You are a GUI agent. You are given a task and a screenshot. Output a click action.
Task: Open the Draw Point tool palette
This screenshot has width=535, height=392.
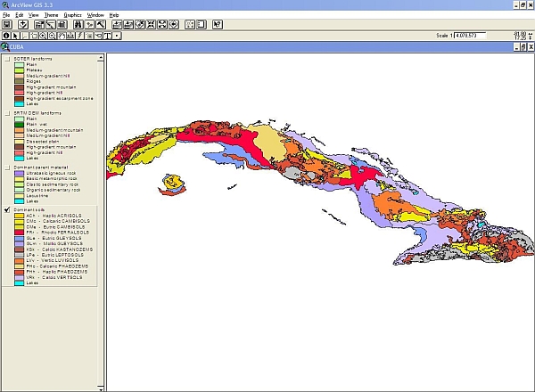click(117, 36)
